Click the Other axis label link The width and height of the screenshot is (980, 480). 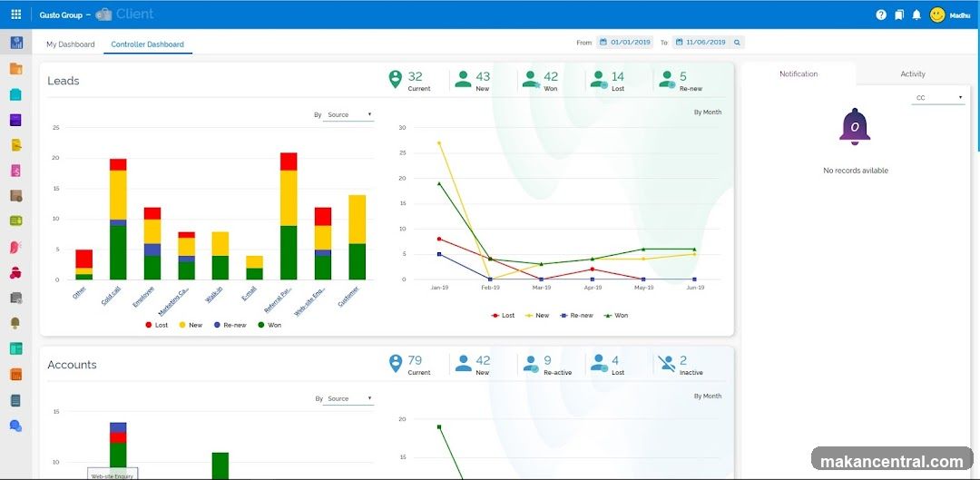pyautogui.click(x=79, y=292)
